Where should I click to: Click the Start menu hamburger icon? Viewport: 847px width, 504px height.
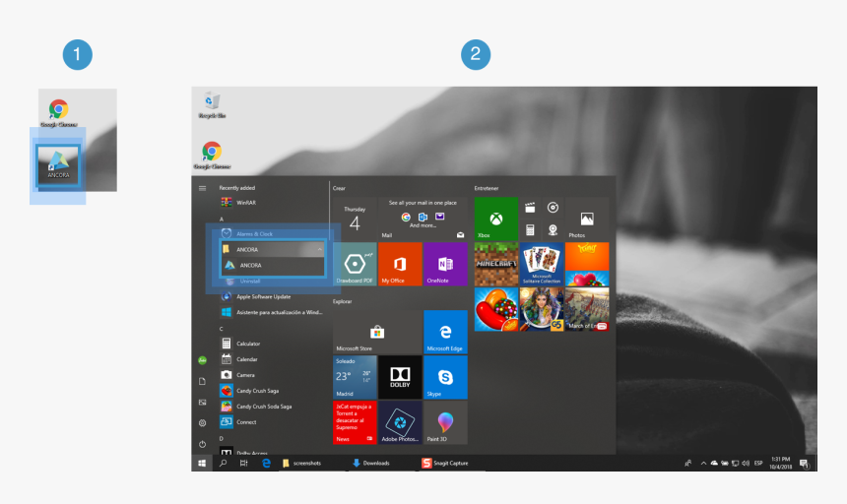[x=202, y=188]
